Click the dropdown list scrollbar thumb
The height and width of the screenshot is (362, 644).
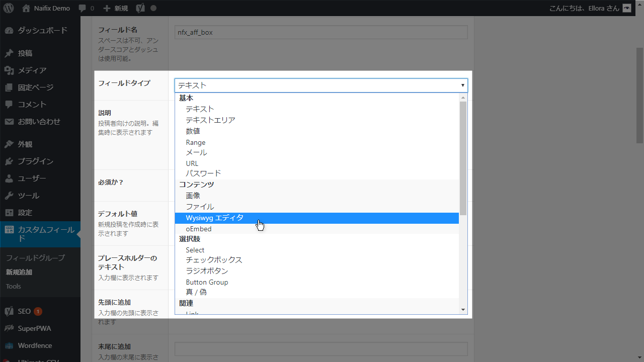point(463,158)
